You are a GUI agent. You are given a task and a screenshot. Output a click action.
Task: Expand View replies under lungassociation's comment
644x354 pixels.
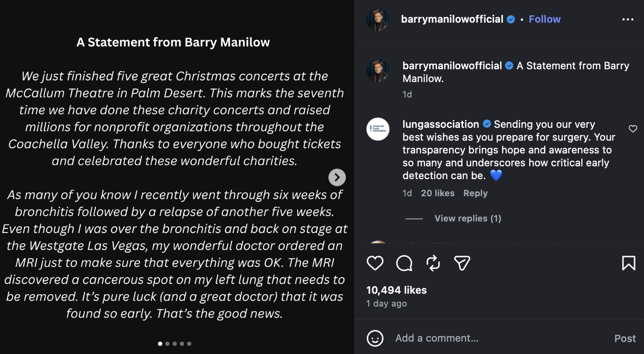click(x=467, y=218)
